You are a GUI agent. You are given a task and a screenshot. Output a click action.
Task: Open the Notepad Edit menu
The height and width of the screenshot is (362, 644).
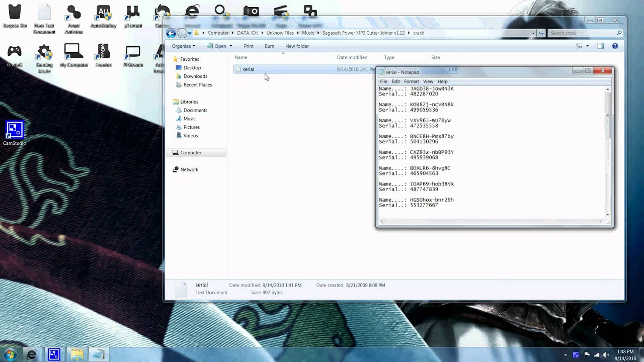396,81
